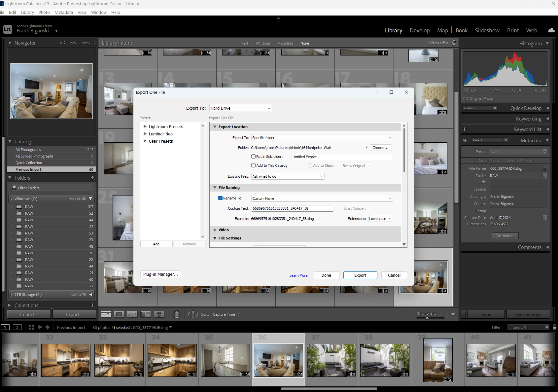Switch to the Develop module
This screenshot has height=392, width=558.
pyautogui.click(x=420, y=30)
